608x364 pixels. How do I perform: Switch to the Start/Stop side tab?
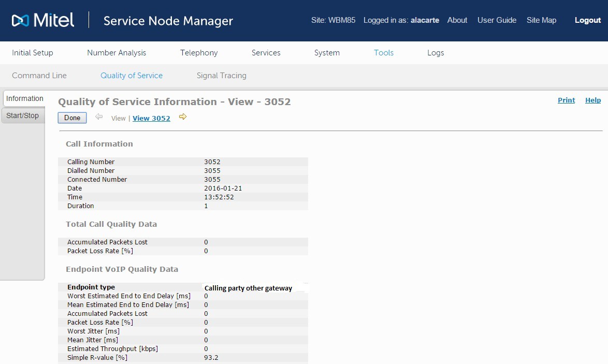[x=23, y=115]
